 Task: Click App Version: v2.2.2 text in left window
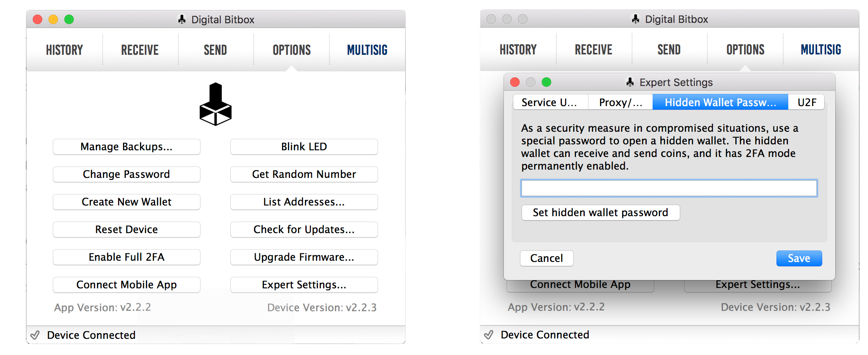pyautogui.click(x=103, y=307)
